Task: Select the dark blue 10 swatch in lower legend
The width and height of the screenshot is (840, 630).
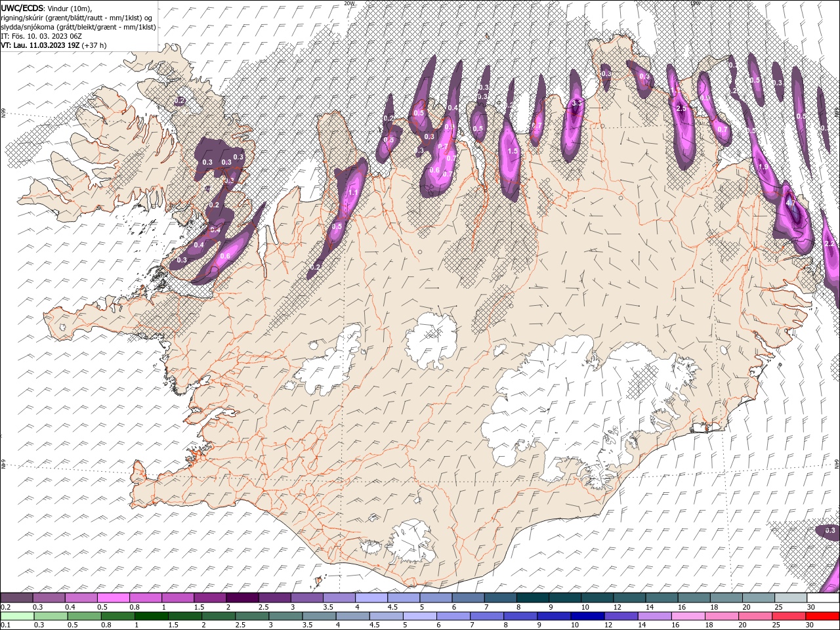Action: point(587,616)
